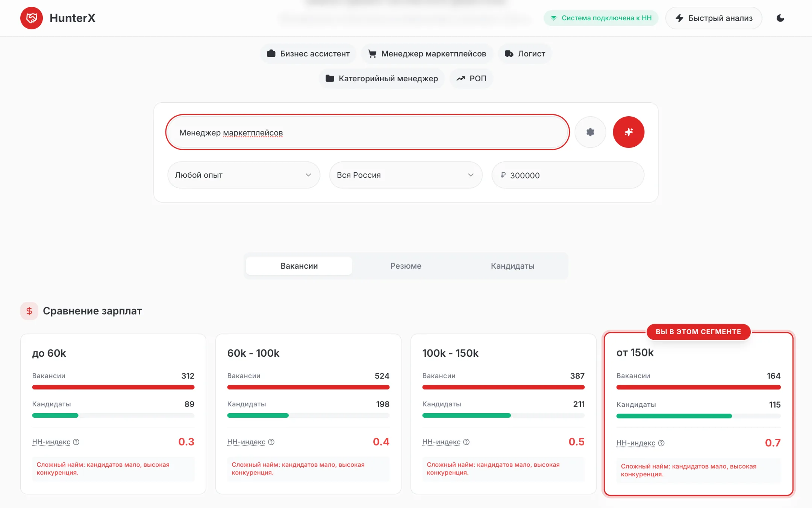Show HH-индекс help in от 150k card

[x=661, y=443]
